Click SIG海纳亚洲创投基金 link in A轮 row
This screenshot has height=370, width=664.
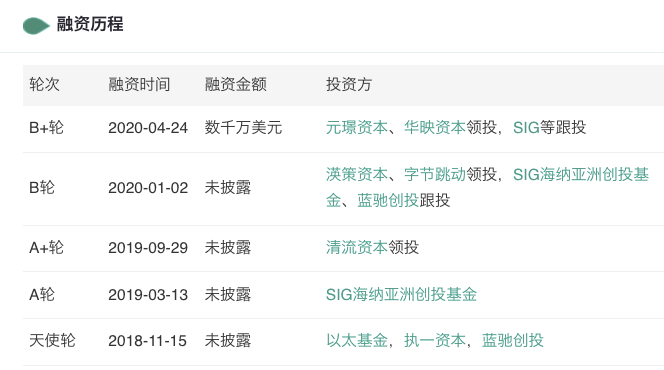coord(401,295)
